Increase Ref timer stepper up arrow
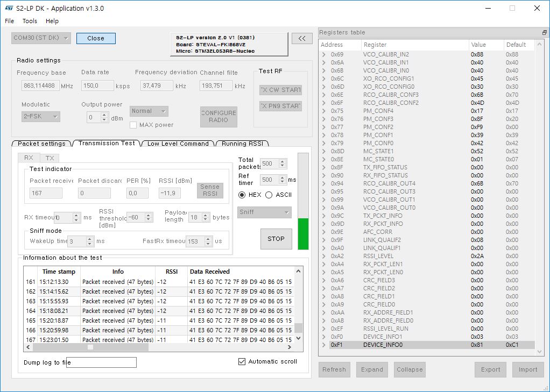 pos(283,177)
